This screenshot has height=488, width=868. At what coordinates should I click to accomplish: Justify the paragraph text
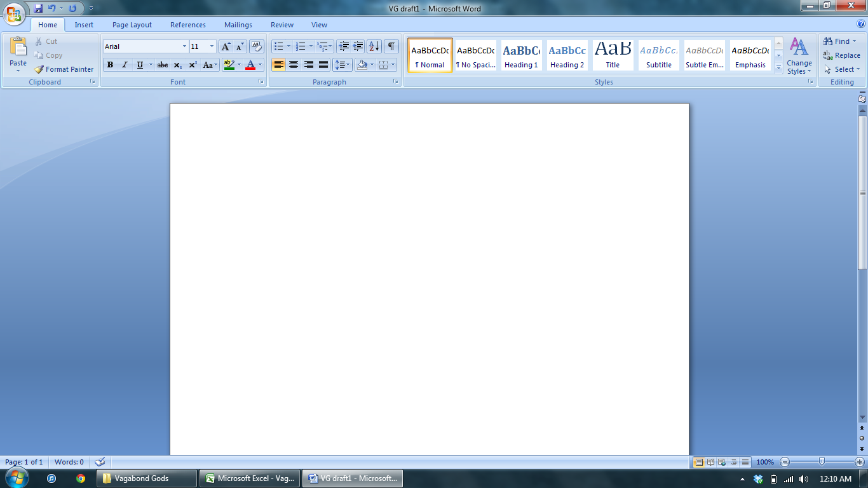[x=323, y=65]
